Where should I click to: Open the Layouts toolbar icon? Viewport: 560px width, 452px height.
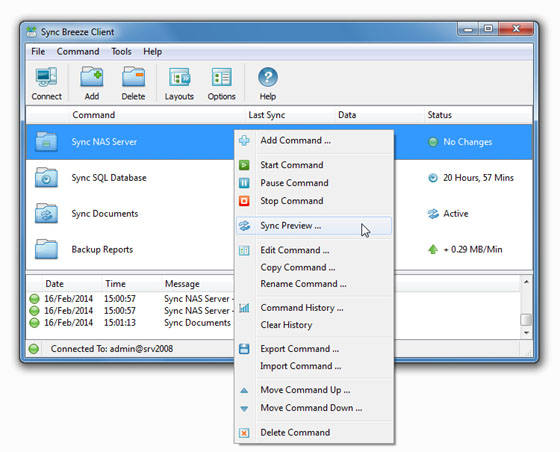pyautogui.click(x=179, y=77)
